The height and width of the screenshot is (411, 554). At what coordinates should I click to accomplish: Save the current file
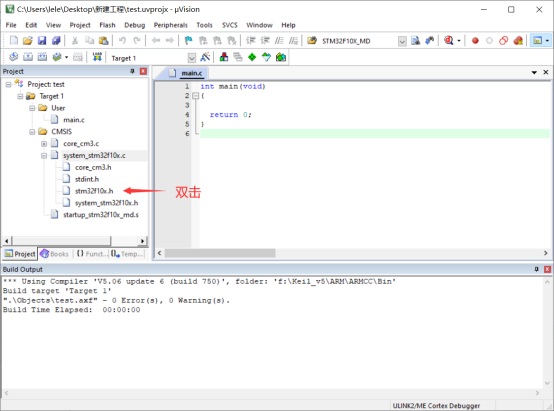[42, 40]
